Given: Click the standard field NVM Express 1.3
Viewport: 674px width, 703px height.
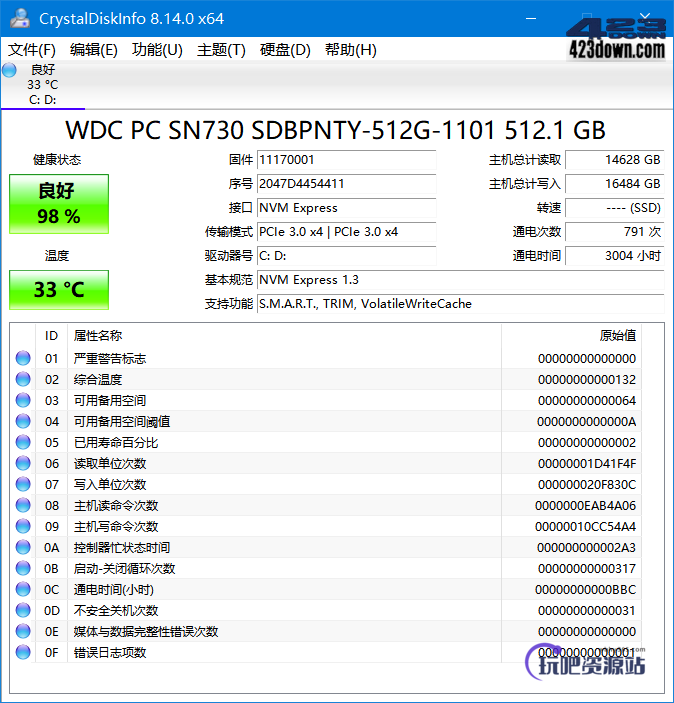Looking at the screenshot, I should tap(460, 280).
